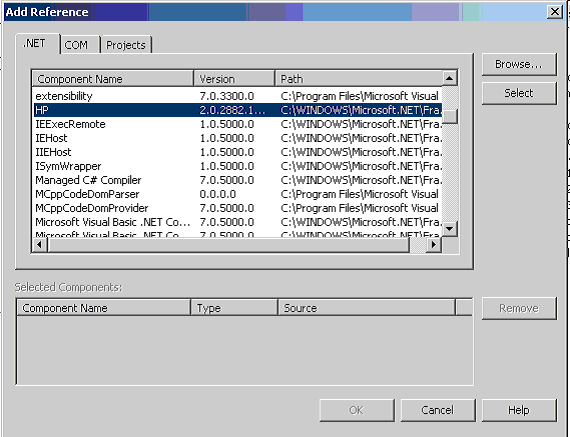
Task: Click the Select button
Action: [519, 93]
